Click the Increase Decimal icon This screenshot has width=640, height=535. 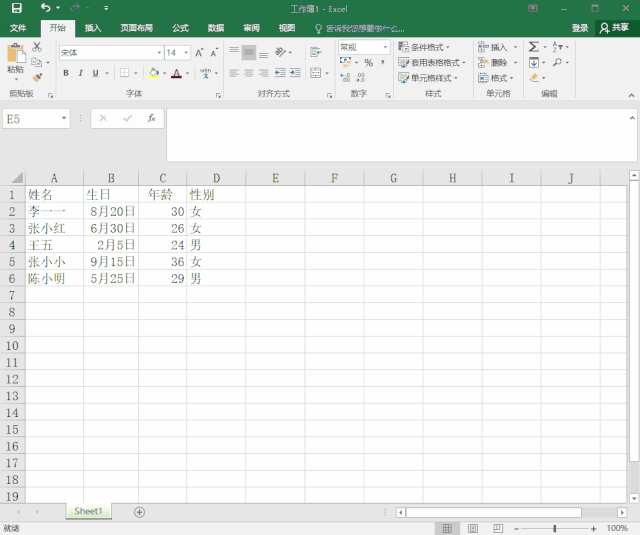tap(345, 78)
